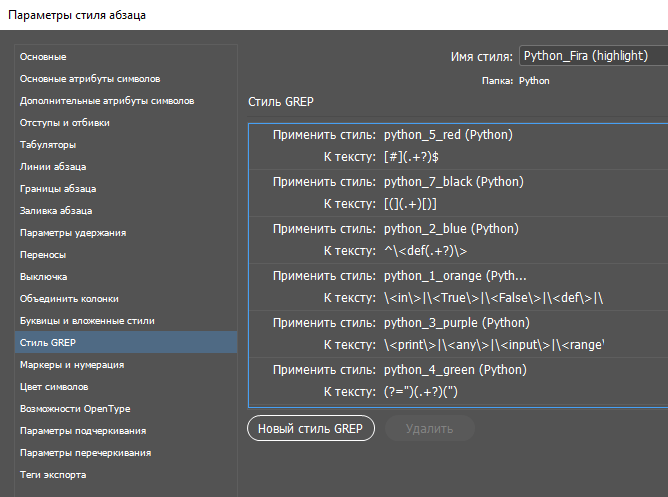Open Линии абзаца settings

pyautogui.click(x=53, y=167)
